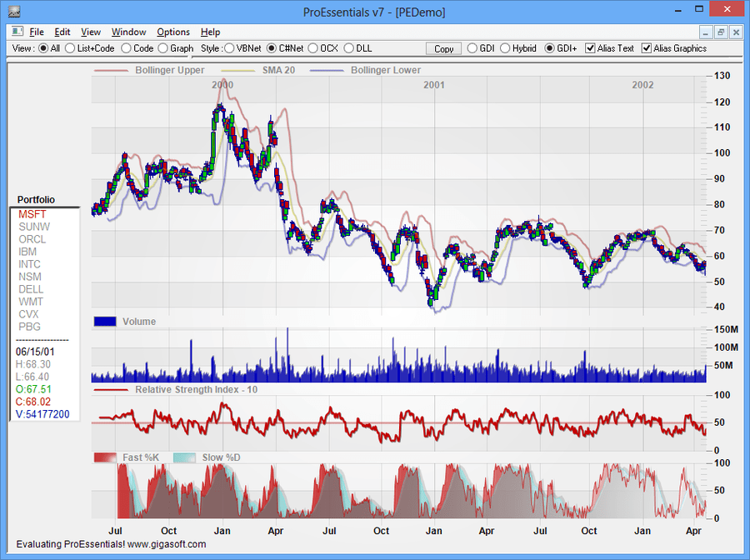This screenshot has height=560, width=750.
Task: Click the ProEssentials title bar app icon
Action: coord(14,11)
